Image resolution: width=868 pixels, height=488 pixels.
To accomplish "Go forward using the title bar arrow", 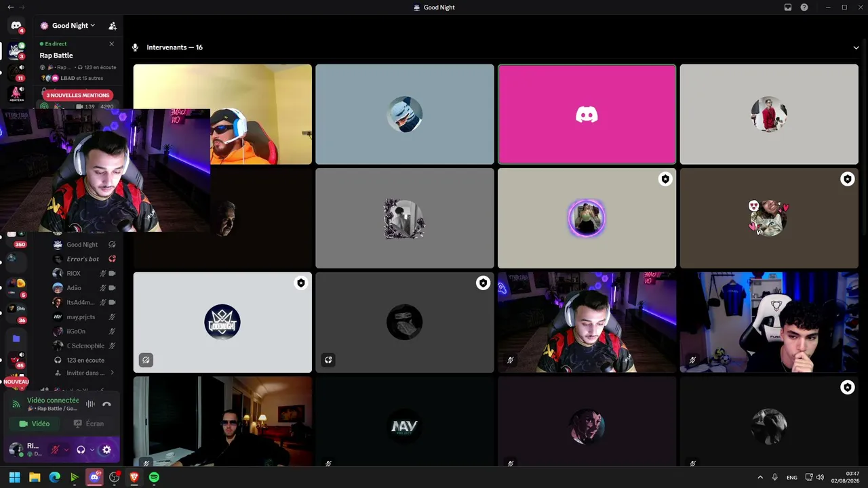I will point(22,7).
